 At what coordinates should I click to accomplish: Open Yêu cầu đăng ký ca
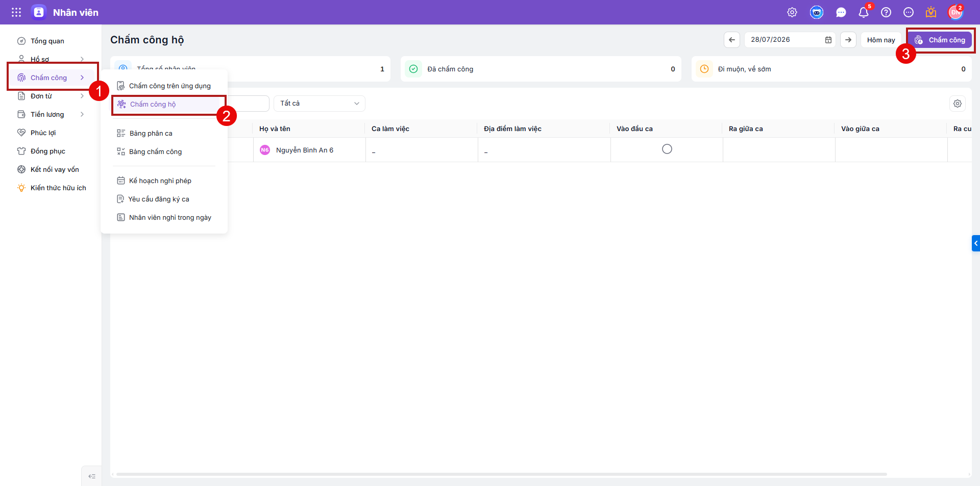pyautogui.click(x=164, y=199)
